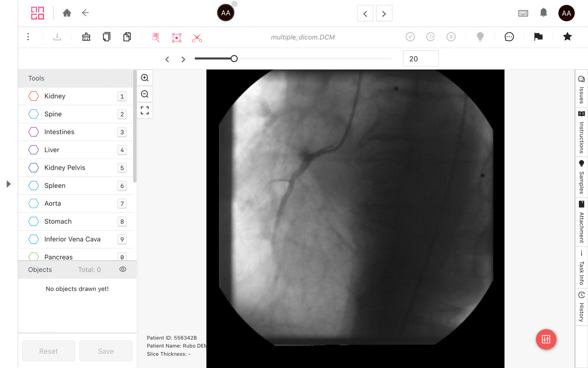The width and height of the screenshot is (588, 368).
Task: Click the clock with exclamation circle icon
Action: 431,37
